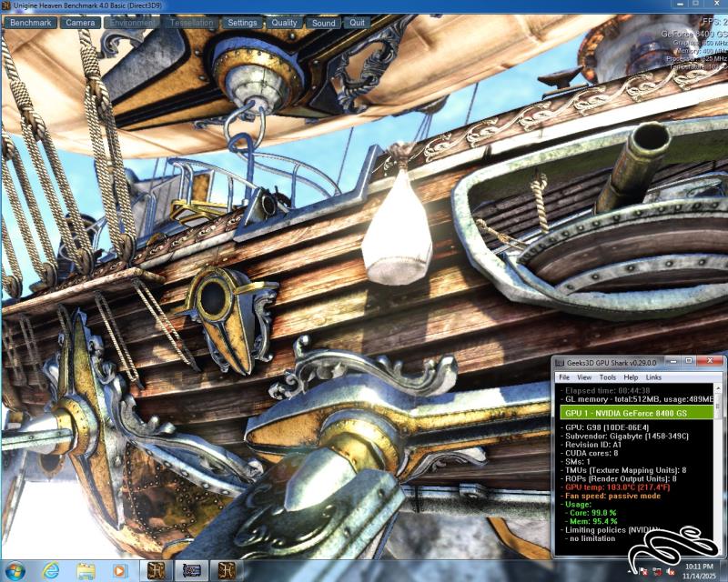The image size is (728, 582).
Task: Open Windows Explorer folder icon in taskbar
Action: [86, 570]
